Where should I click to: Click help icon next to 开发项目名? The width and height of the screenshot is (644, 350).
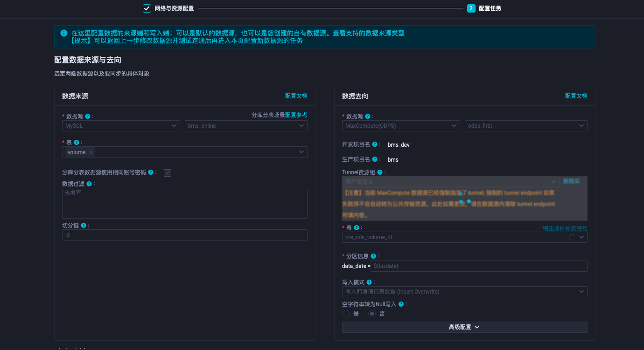(375, 144)
